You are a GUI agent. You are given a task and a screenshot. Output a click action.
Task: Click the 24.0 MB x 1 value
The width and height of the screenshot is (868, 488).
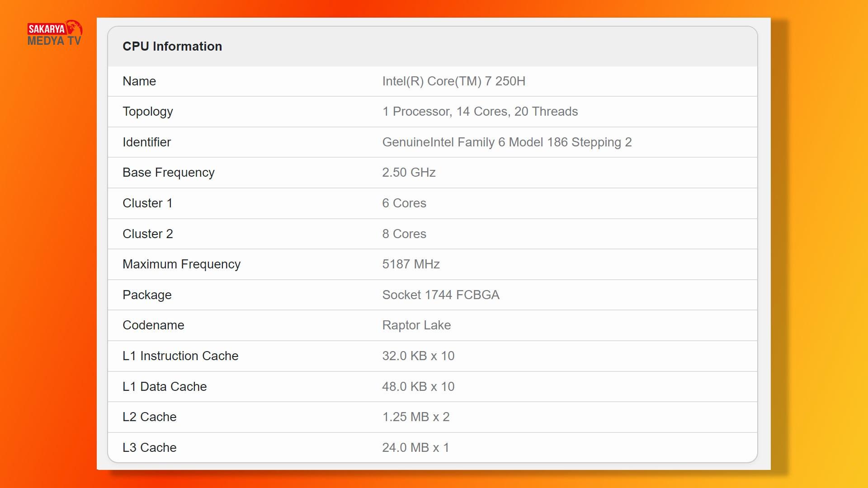(x=415, y=448)
